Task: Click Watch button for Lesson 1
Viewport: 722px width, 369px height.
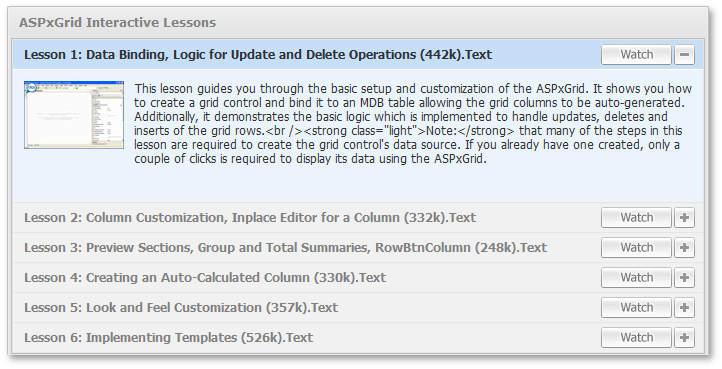Action: (x=636, y=54)
